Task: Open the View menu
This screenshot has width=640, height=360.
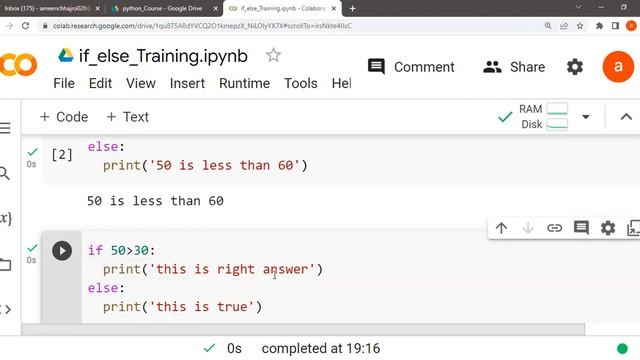Action: [x=141, y=83]
